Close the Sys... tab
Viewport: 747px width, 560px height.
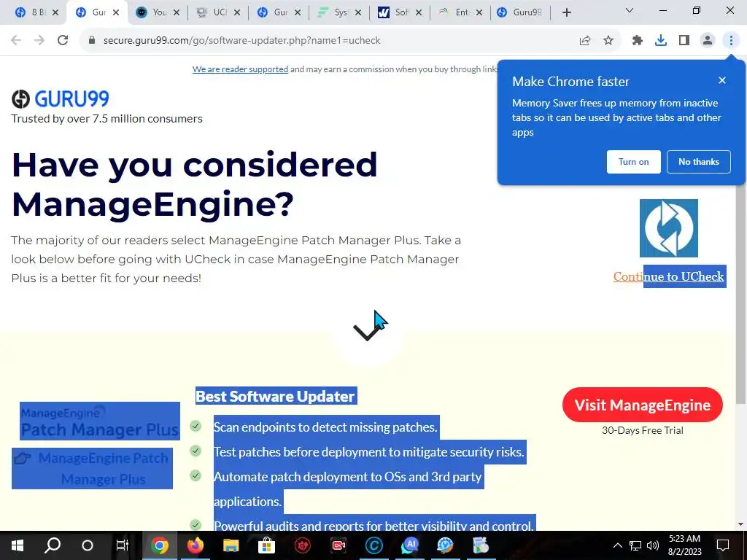pos(358,13)
